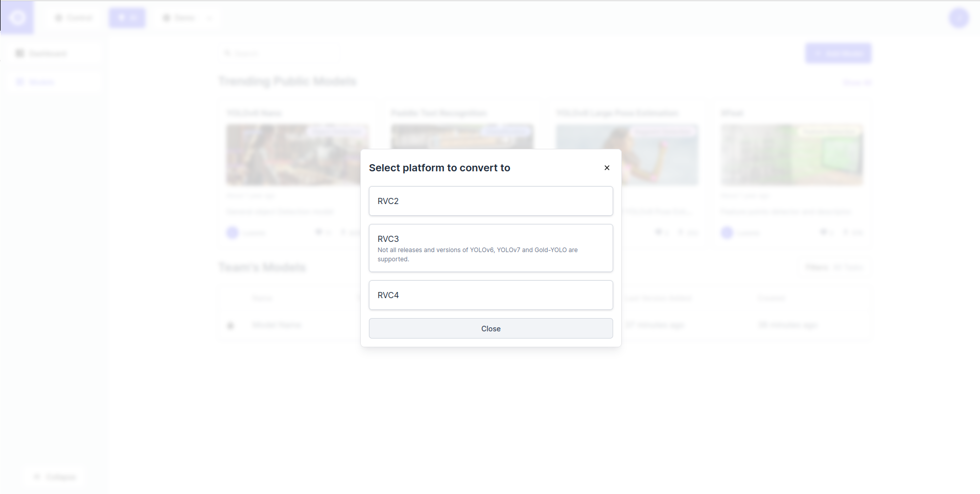Expand the Data dropdown in top bar
The height and width of the screenshot is (494, 980).
point(186,18)
